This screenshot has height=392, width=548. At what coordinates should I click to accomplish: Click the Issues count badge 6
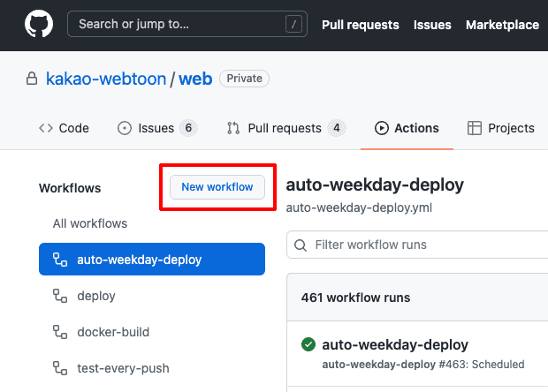point(188,128)
